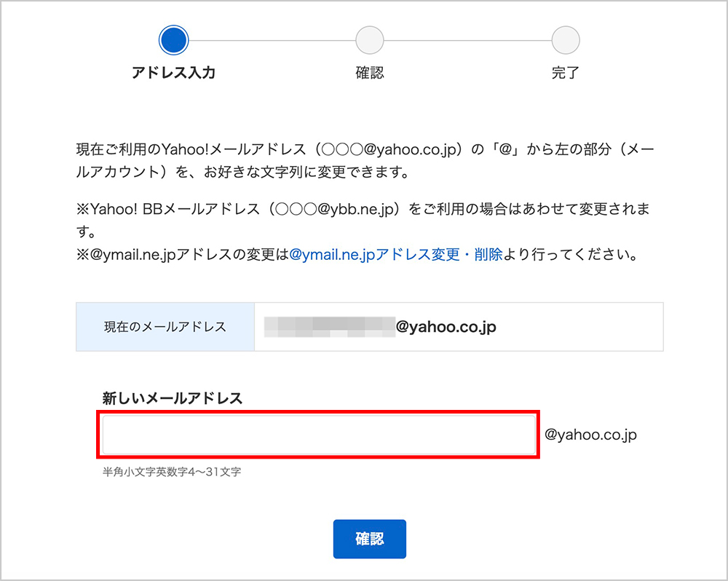Click the active アドレス入力 step circle
Screen dimensions: 728x581
(174, 40)
